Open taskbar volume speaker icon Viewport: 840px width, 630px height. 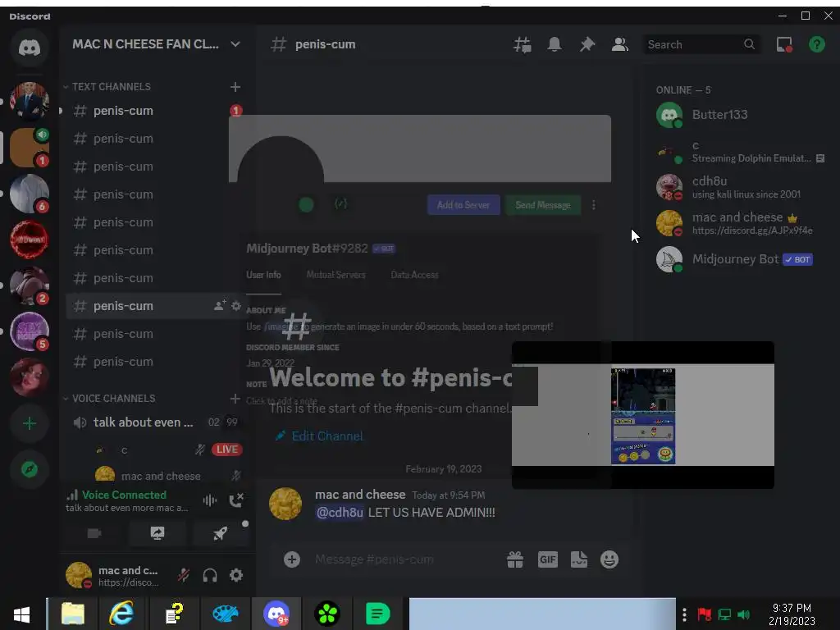click(x=744, y=614)
